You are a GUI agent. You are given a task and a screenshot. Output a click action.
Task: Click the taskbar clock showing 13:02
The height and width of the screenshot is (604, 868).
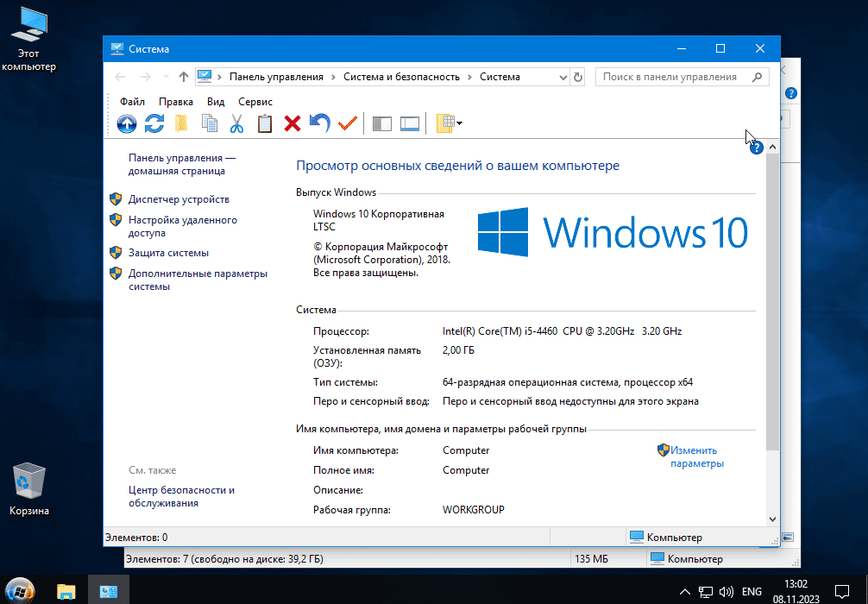pos(796,591)
